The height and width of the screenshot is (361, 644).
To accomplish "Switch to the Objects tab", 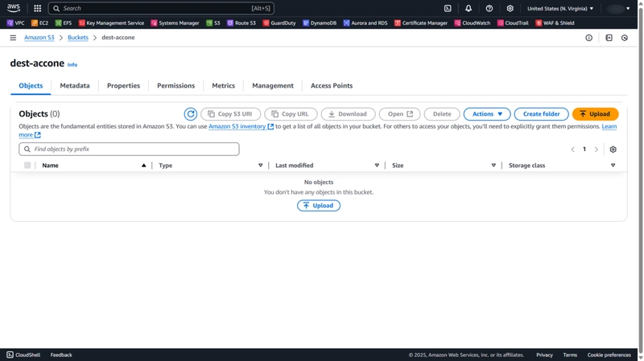I will [x=31, y=86].
